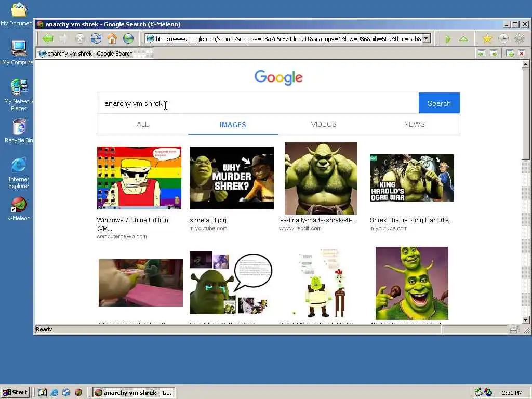Switch to the VIDEOS tab

(324, 124)
